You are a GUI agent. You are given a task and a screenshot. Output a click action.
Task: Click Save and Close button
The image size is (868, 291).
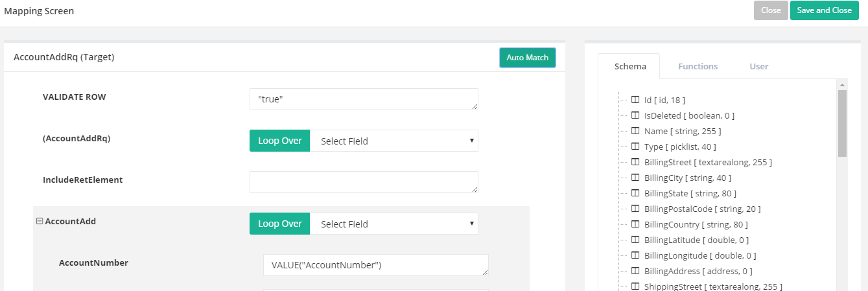824,10
